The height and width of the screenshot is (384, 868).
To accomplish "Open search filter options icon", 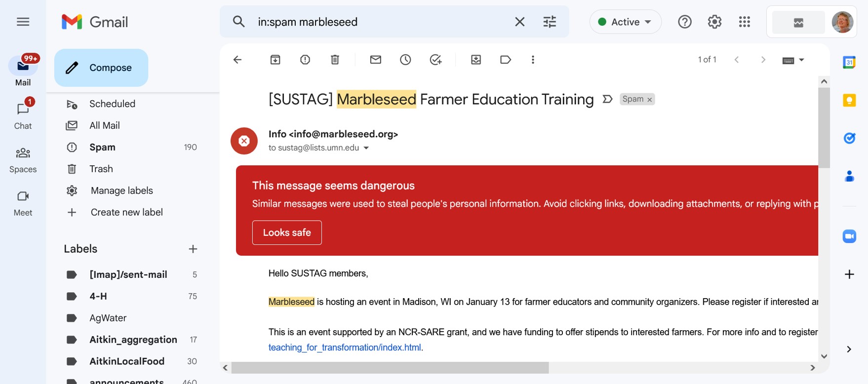I will (x=550, y=22).
